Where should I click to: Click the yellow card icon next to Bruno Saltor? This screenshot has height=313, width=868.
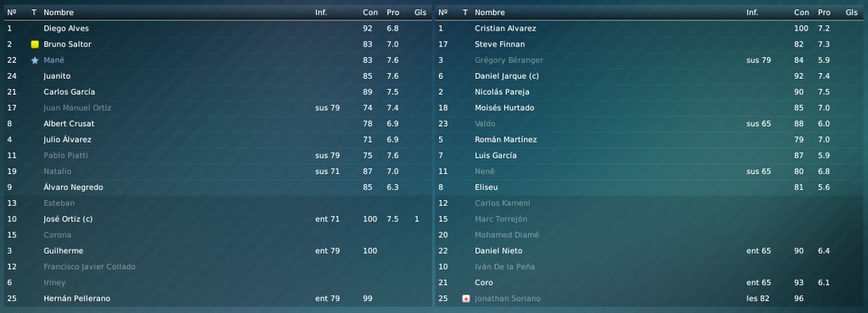pos(35,44)
